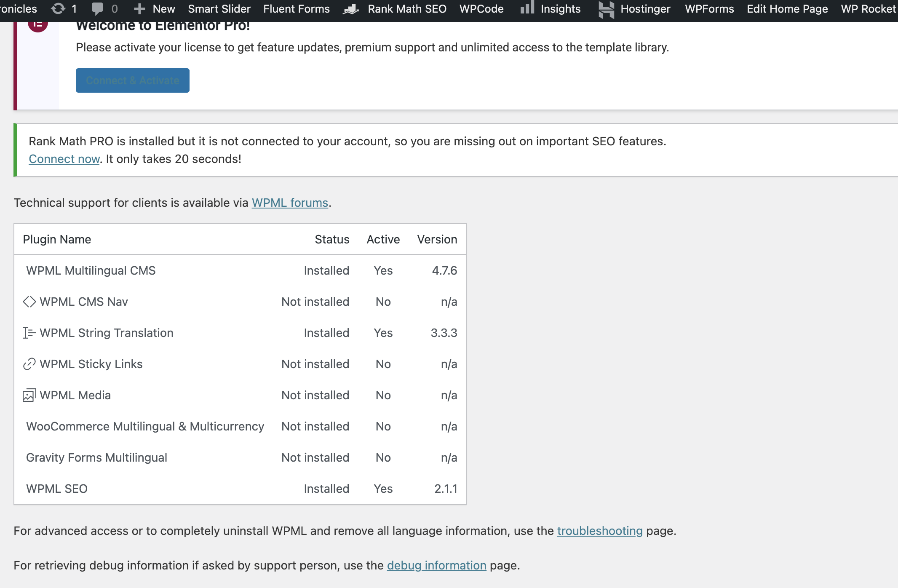This screenshot has height=588, width=898.
Task: Click version 4.7.6 of WPML Multilingual CMS
Action: point(444,270)
